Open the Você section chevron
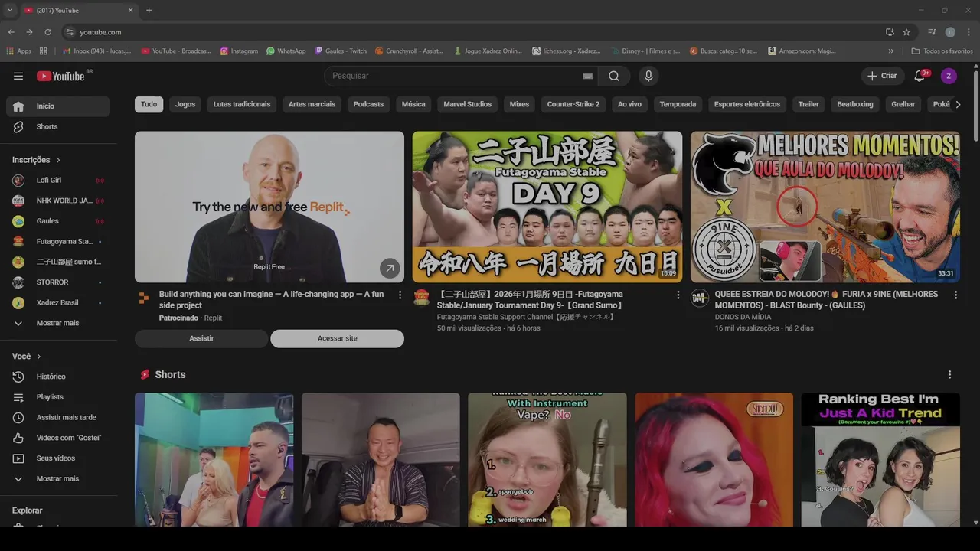The image size is (980, 551). [x=39, y=357]
